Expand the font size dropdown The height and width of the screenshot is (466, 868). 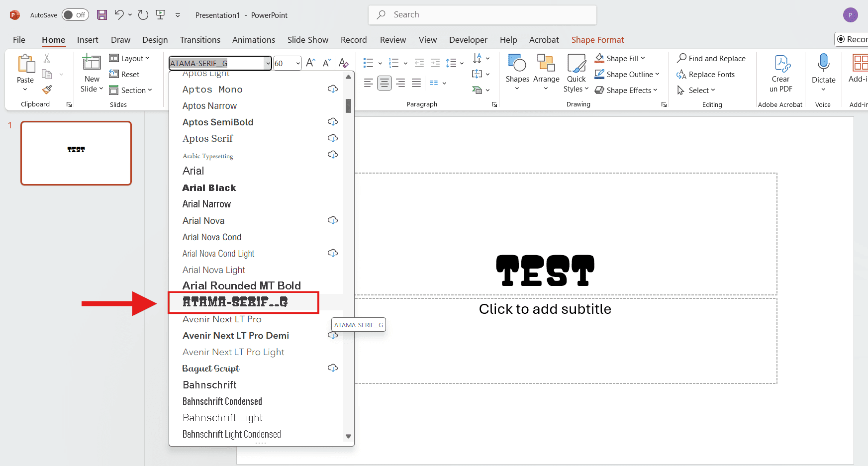[x=298, y=63]
